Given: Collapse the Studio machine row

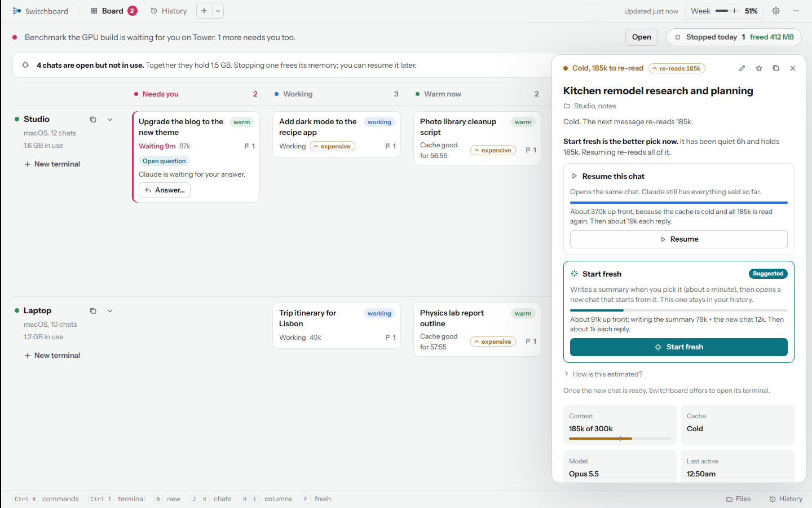Looking at the screenshot, I should pos(110,120).
